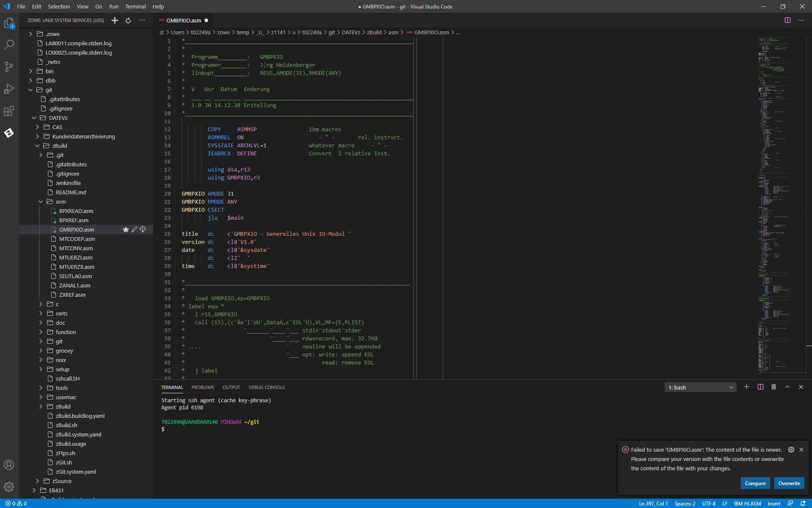Open editor more actions menu
The height and width of the screenshot is (508, 812).
pos(801,20)
